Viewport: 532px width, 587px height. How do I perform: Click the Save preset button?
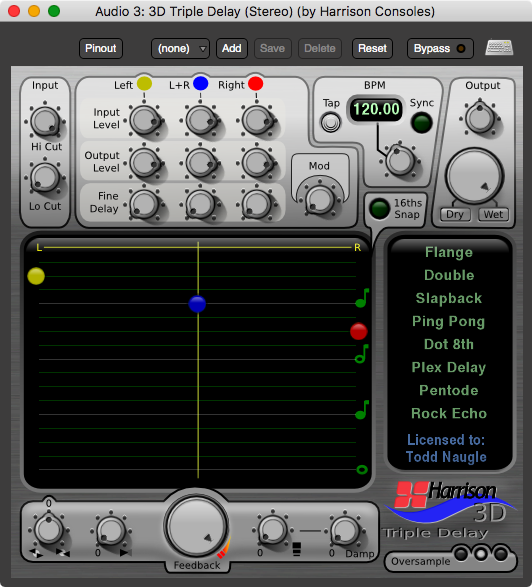pyautogui.click(x=273, y=49)
